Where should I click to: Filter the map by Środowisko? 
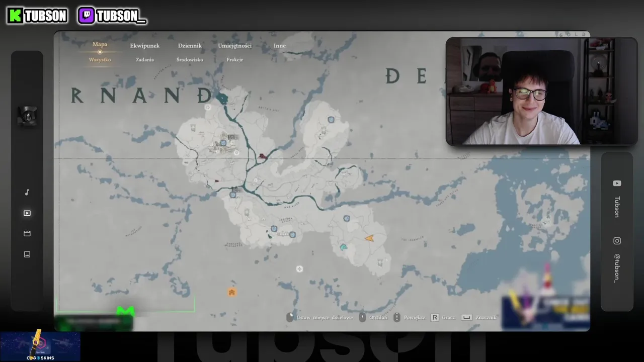190,60
